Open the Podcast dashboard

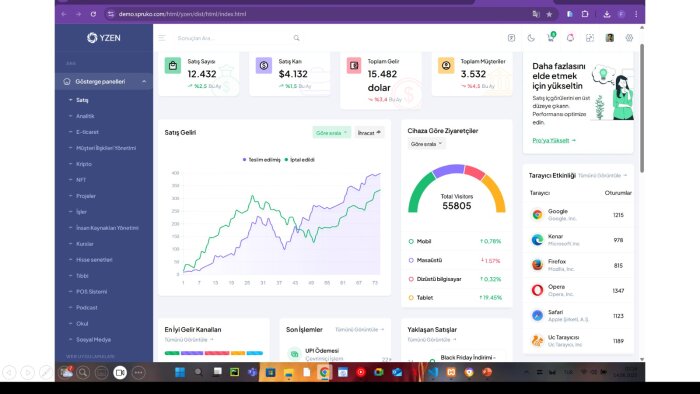point(87,307)
